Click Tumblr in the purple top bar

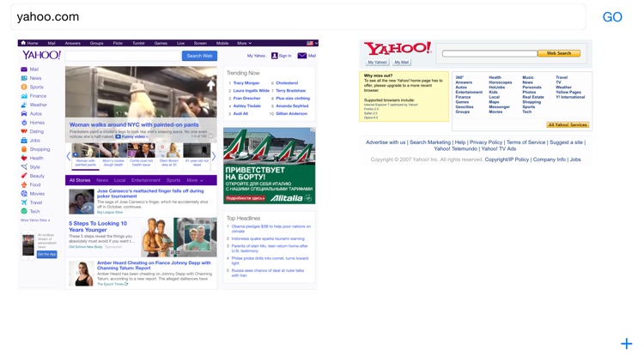[x=138, y=43]
